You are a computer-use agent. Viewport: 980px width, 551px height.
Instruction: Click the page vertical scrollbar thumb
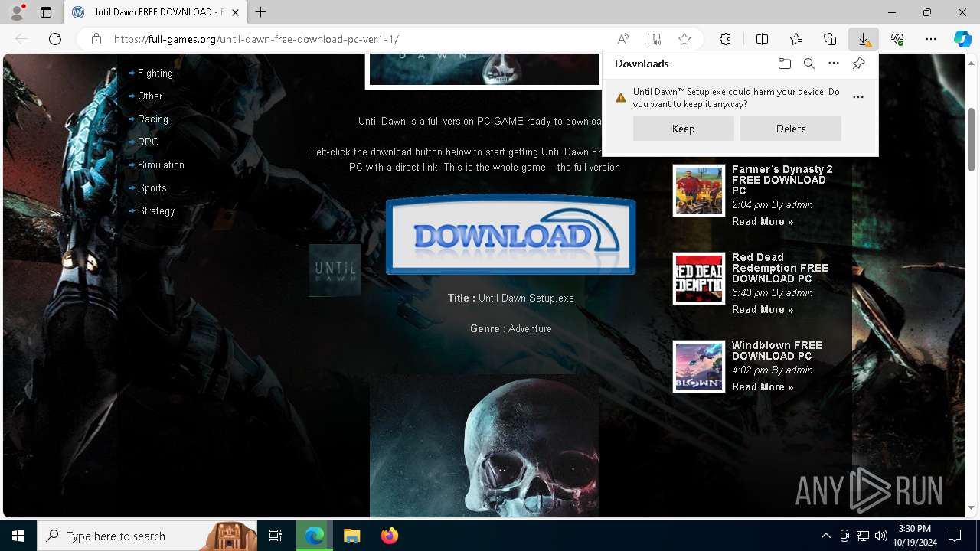[x=972, y=139]
